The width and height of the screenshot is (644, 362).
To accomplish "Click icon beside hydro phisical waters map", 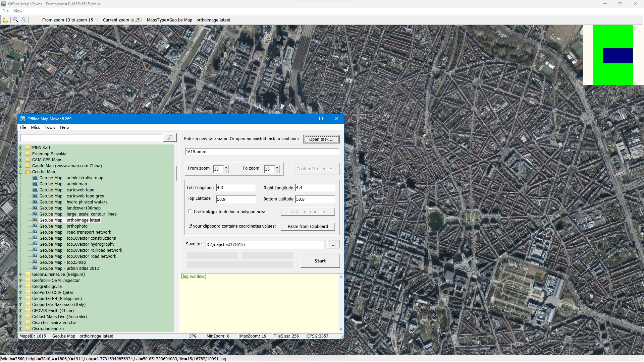I will pyautogui.click(x=35, y=202).
